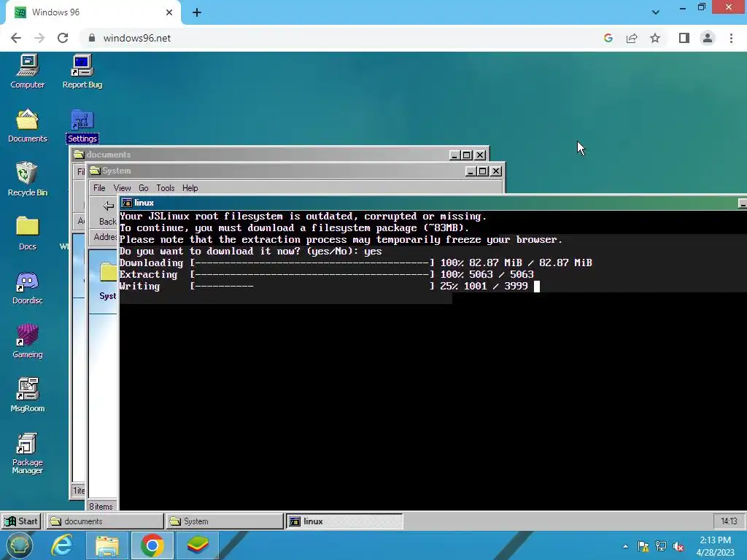This screenshot has width=747, height=560.
Task: Click the muted volume tray icon
Action: [x=678, y=546]
